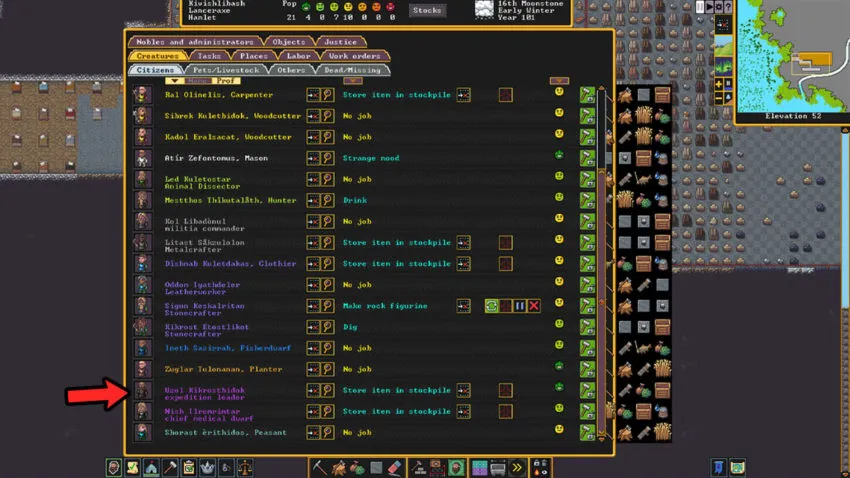Open Nobles and administrators tab
Image resolution: width=850 pixels, height=478 pixels.
[195, 42]
